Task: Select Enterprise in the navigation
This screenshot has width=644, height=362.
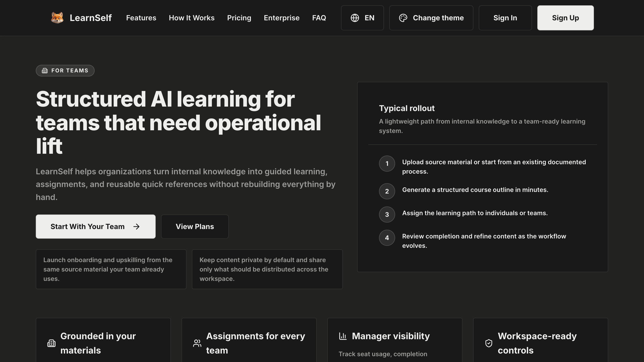Action: [x=282, y=18]
